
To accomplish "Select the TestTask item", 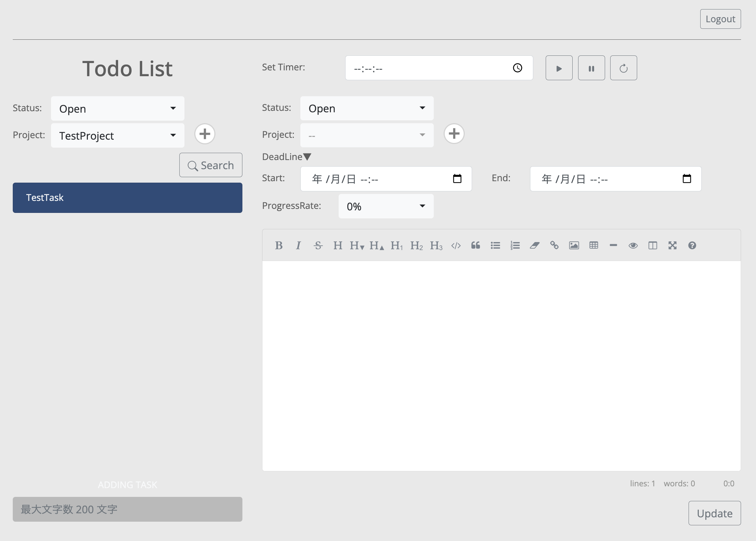I will click(x=127, y=198).
